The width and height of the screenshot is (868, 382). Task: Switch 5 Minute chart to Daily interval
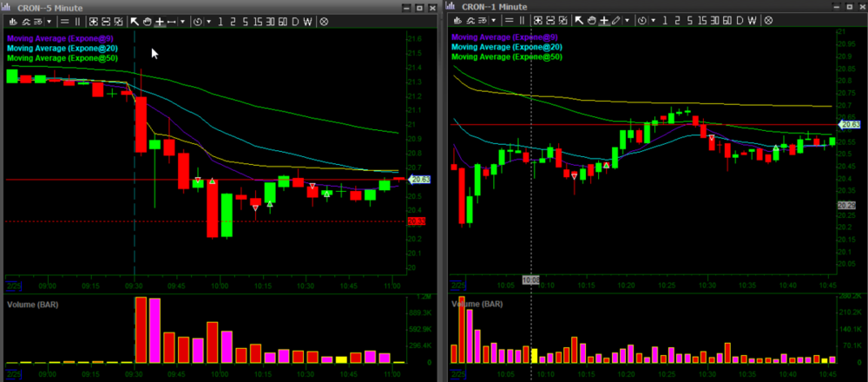pyautogui.click(x=295, y=20)
